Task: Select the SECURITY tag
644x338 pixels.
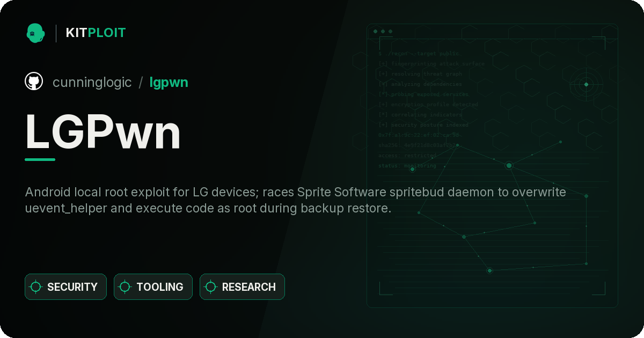Action: point(65,287)
